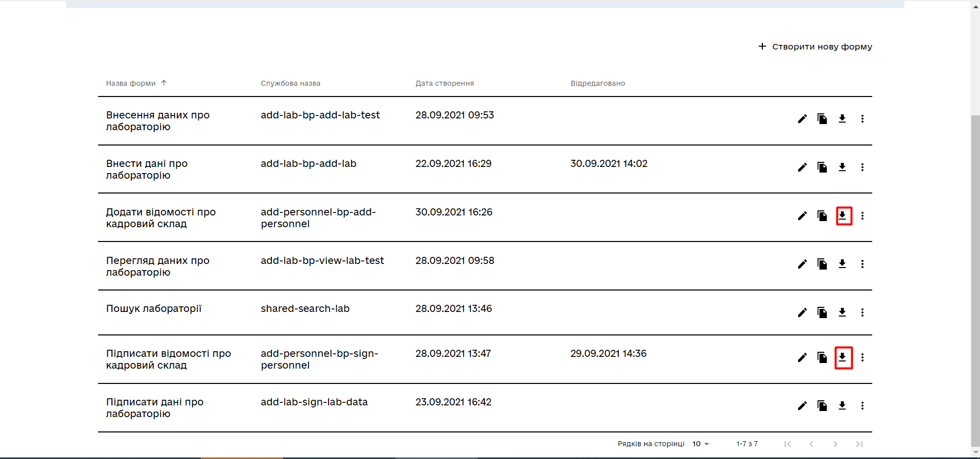Copy the shared-search-lab form
This screenshot has height=459, width=980.
(822, 312)
